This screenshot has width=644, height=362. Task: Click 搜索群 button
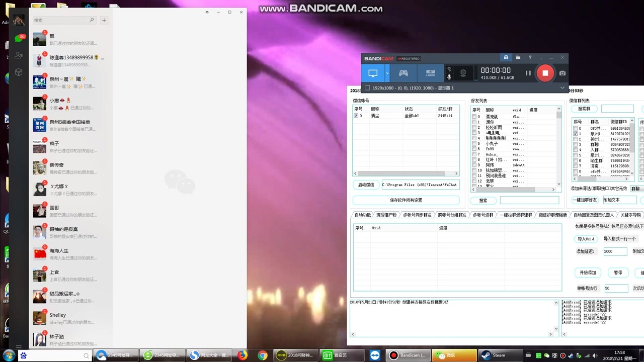[x=584, y=109]
